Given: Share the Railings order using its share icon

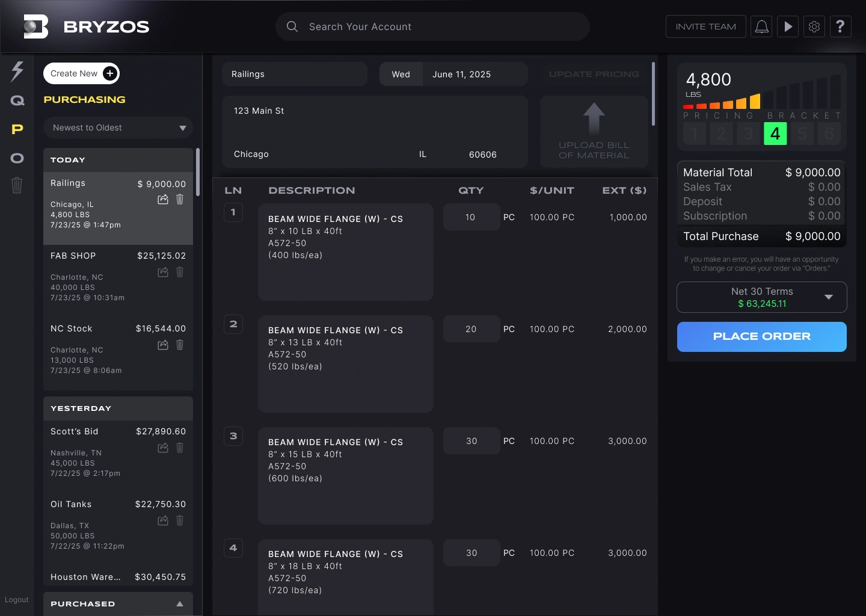Looking at the screenshot, I should pyautogui.click(x=162, y=199).
